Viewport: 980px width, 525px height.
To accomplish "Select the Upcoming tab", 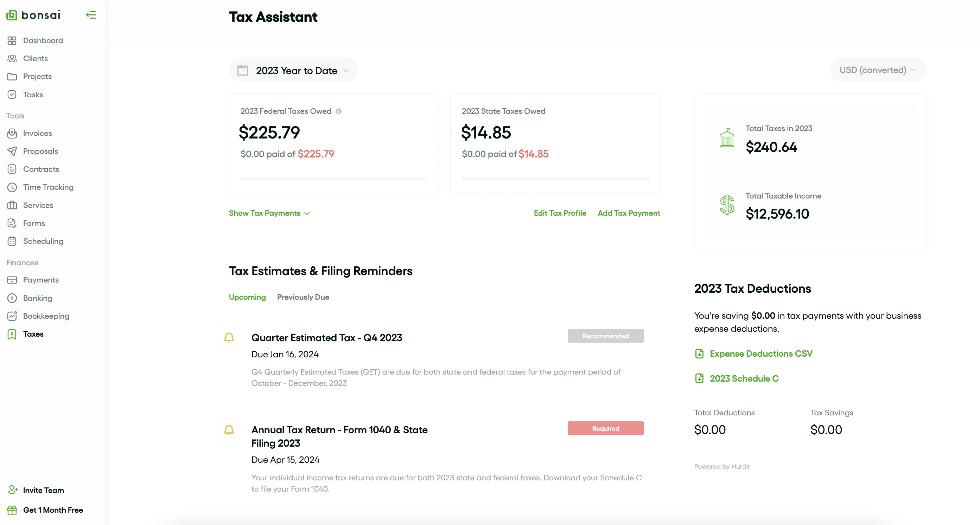I will [247, 297].
